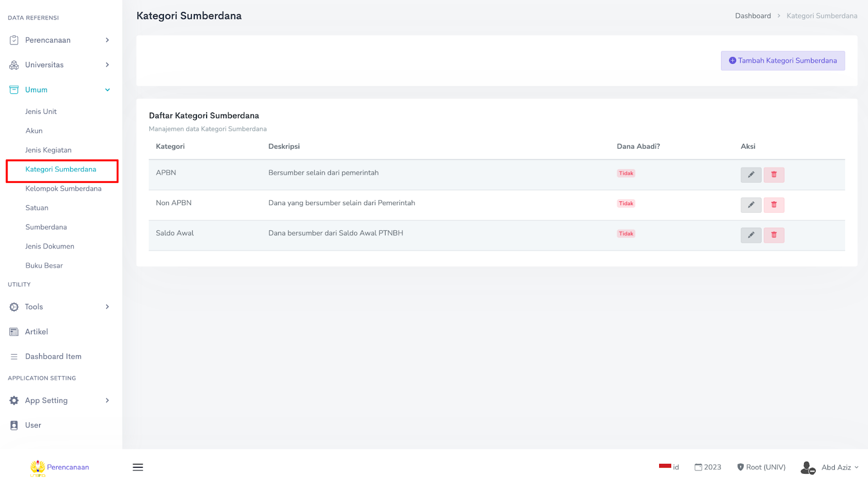The image size is (868, 484).
Task: Click the Root (UNIV) shield role icon
Action: coord(741,467)
